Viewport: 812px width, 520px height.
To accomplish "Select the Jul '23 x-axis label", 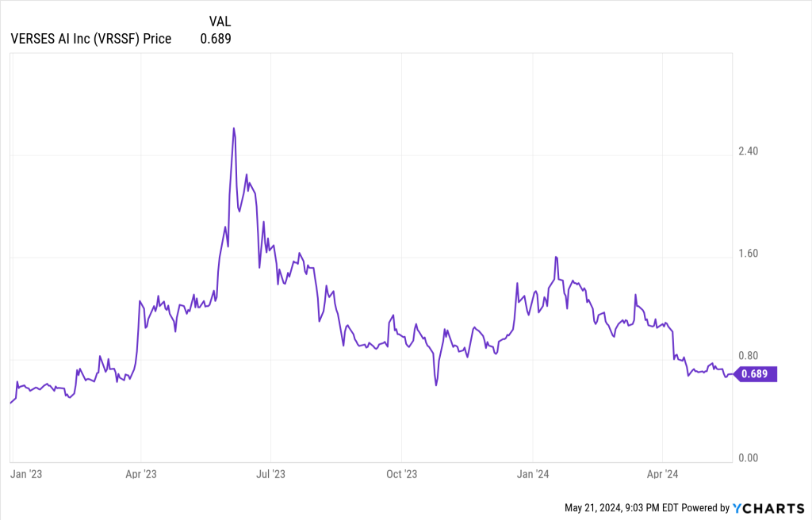I will (x=270, y=474).
